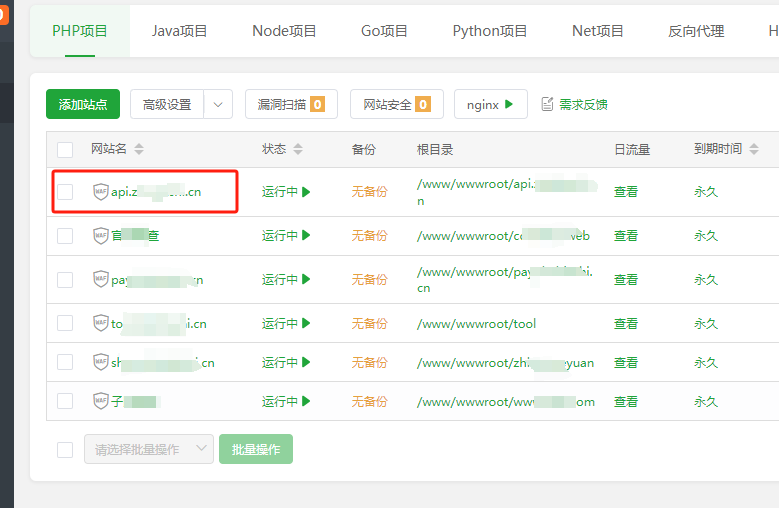Open the 请选择批量操作 dropdown
Viewport: 779px width, 508px height.
point(149,449)
